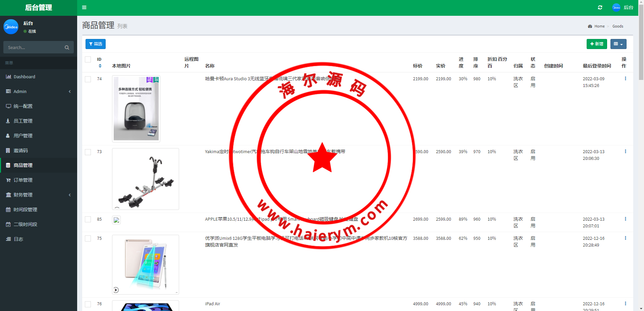
Task: Click the 员工管理 icon
Action: [8, 121]
